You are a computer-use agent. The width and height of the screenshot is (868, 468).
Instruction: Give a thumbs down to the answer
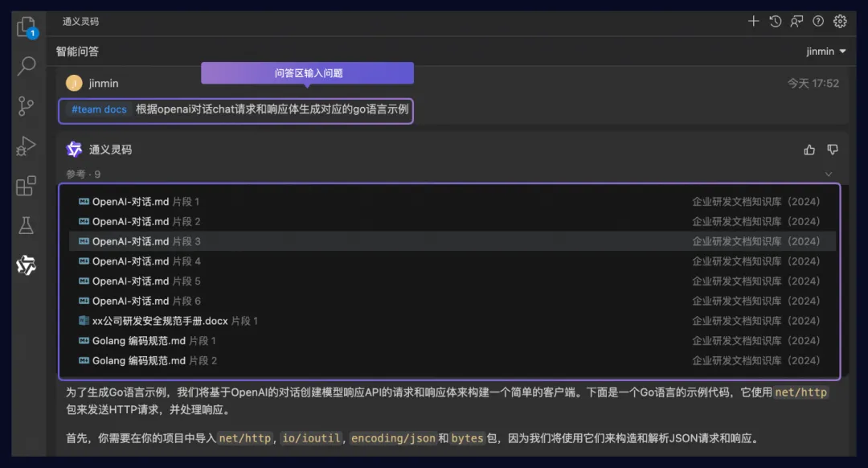pos(832,149)
